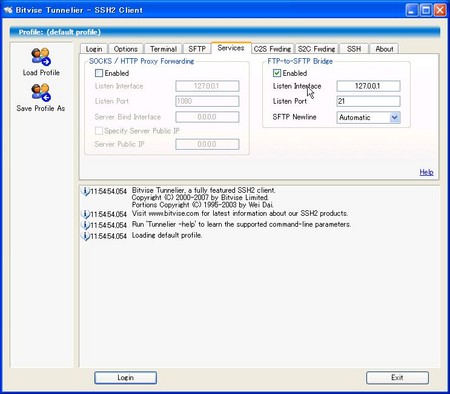Screen dimensions: 450x394
Task: Disable the FTP-to-SFTP Bridge Enabled checkbox
Action: coord(277,73)
